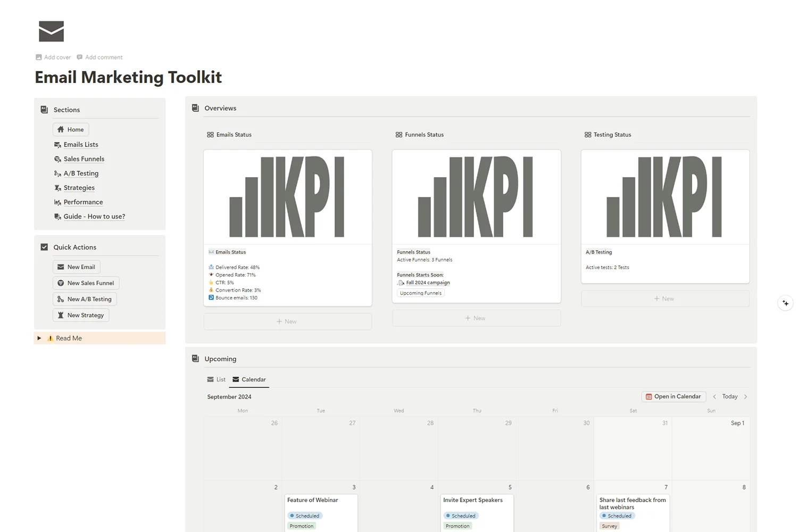The width and height of the screenshot is (798, 532).
Task: Open the Funnels Status KPI card image
Action: 476,197
